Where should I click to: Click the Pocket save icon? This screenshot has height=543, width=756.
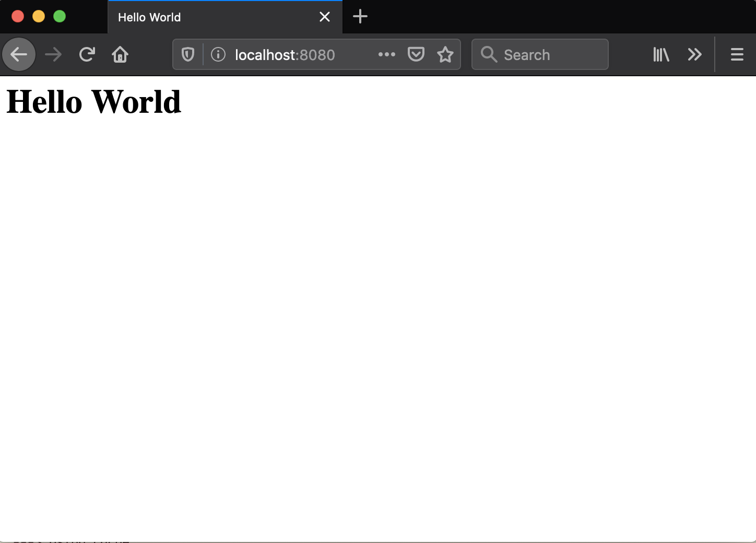click(x=416, y=54)
